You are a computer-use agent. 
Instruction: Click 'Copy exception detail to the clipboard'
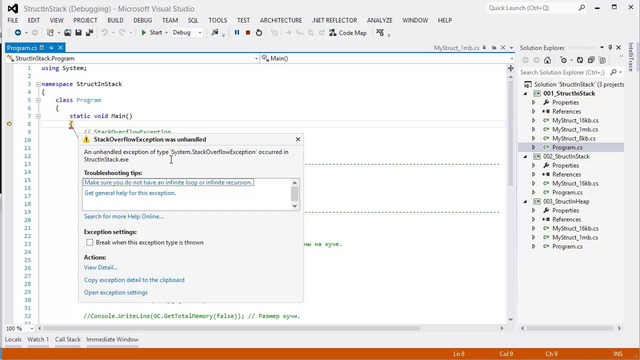(134, 280)
